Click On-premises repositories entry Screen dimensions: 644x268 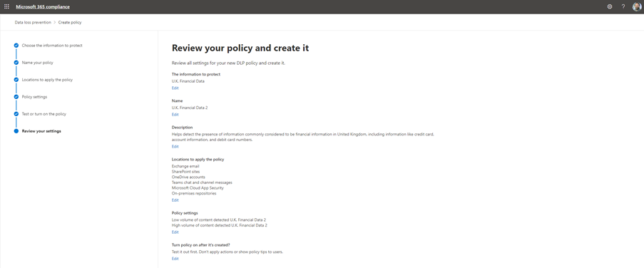[x=194, y=193]
